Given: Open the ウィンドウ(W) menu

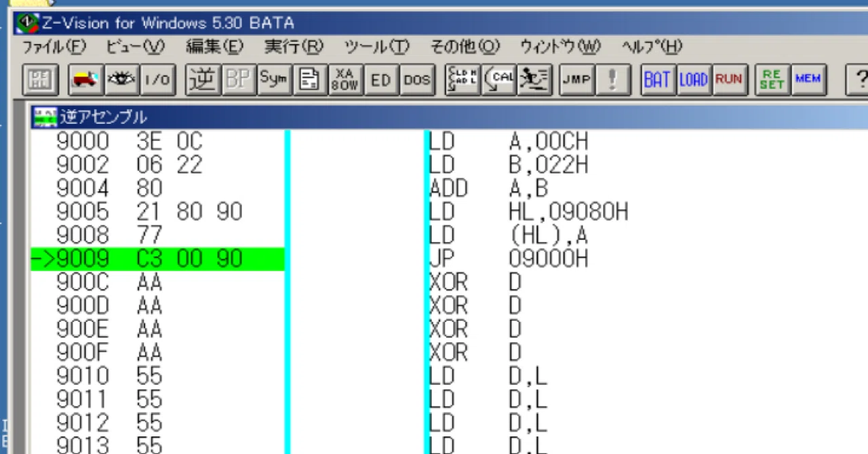Looking at the screenshot, I should (560, 47).
